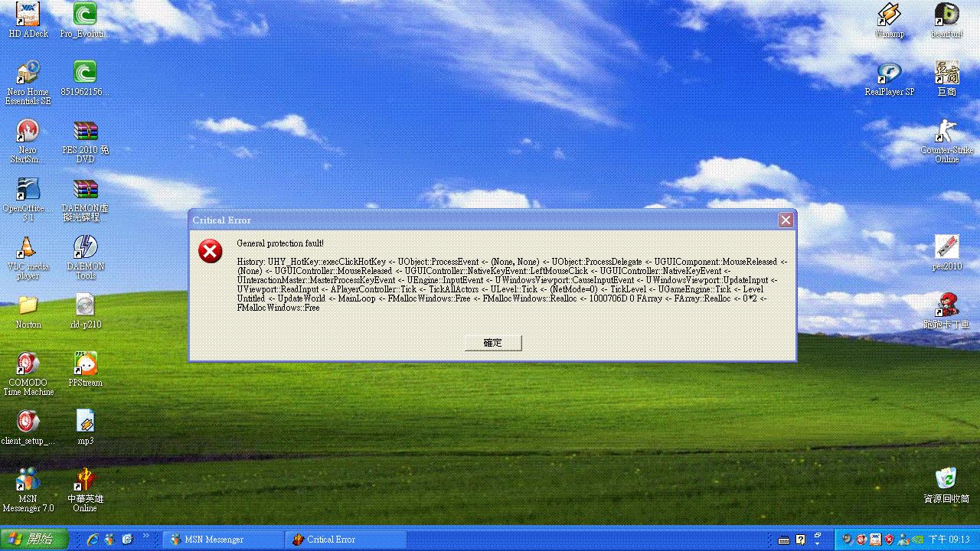Expand Quick Launch overflow chevron

coord(146,535)
